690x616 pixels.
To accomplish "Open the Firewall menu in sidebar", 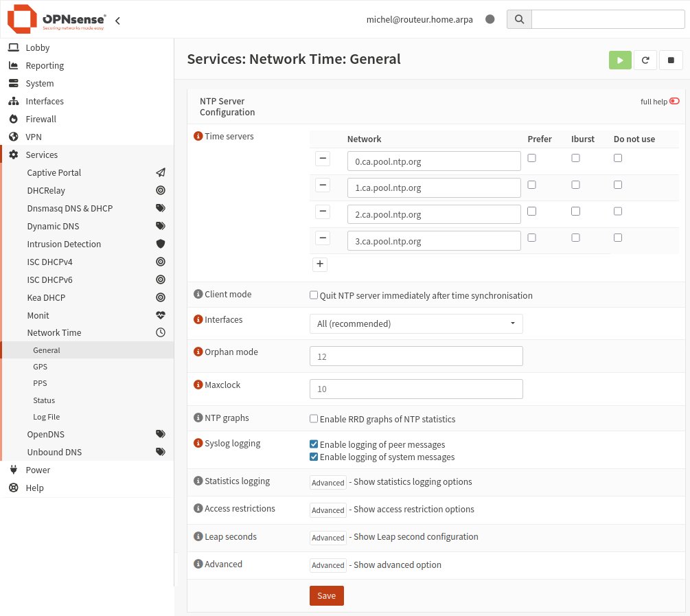I will tap(41, 119).
